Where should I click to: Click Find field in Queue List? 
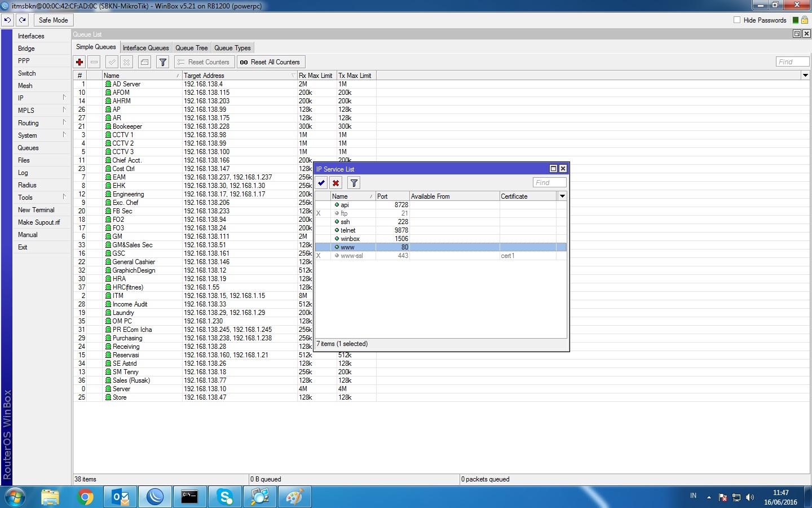coord(792,62)
